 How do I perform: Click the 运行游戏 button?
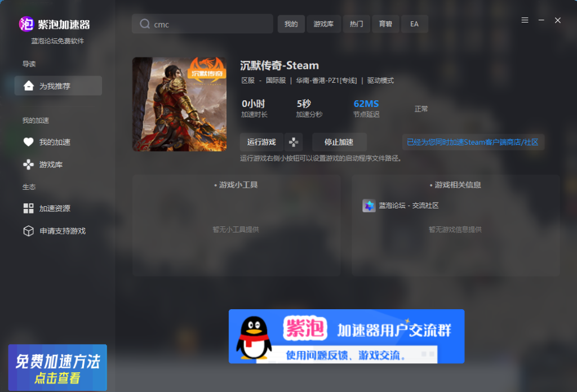tap(261, 142)
